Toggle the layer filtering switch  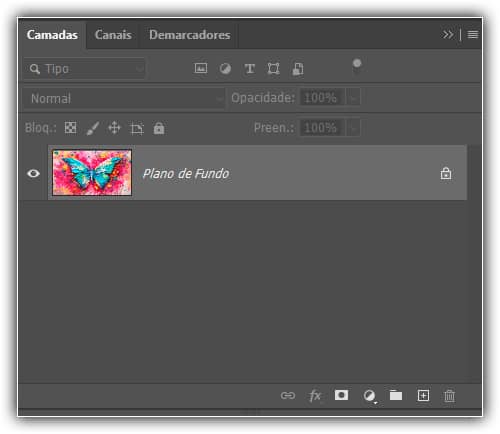click(357, 66)
